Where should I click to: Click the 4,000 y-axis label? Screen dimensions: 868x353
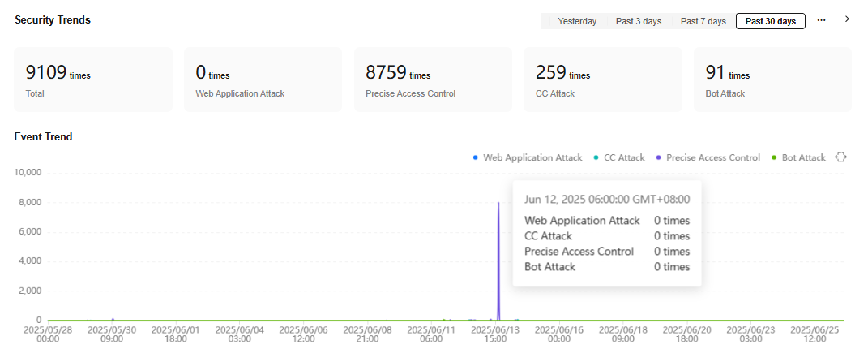coord(29,261)
